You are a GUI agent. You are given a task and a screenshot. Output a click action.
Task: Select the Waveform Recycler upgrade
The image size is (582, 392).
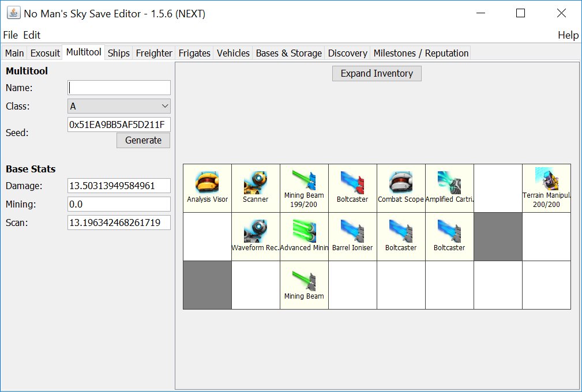coord(256,236)
